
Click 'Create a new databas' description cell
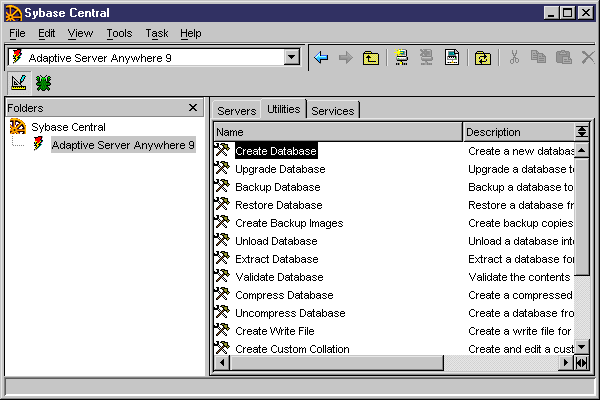[520, 151]
